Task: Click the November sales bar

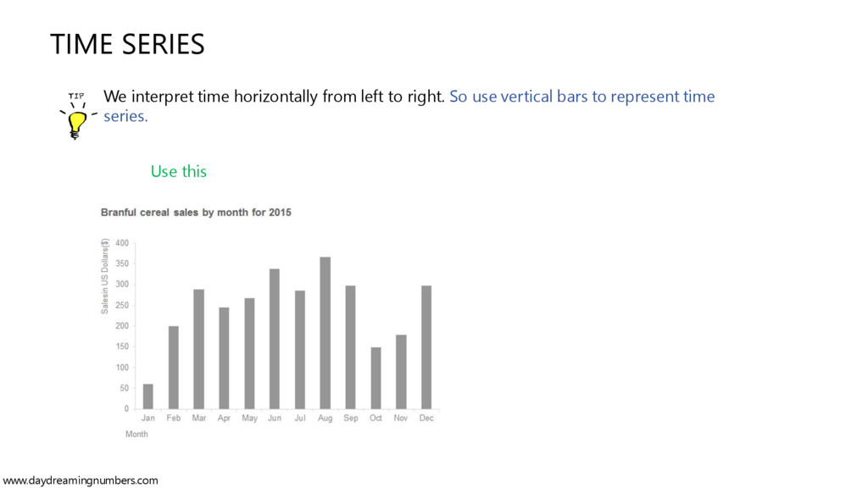Action: click(401, 372)
